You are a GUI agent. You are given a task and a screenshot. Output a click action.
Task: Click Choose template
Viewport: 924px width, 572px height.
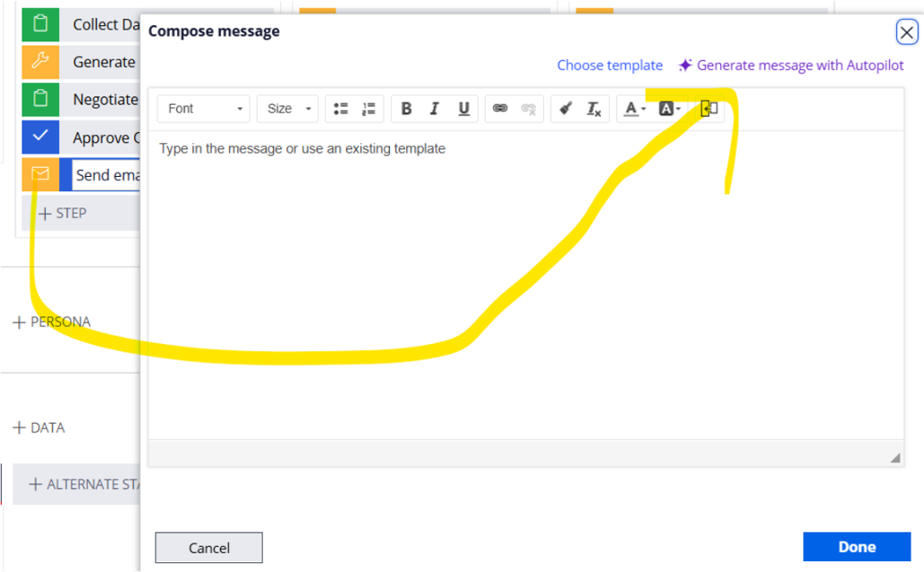[610, 64]
